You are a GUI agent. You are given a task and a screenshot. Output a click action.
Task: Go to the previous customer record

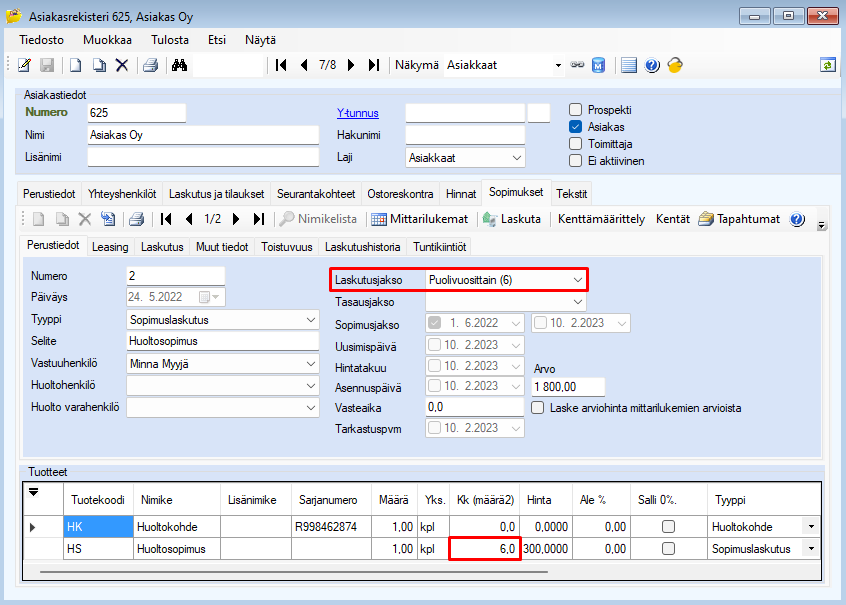click(304, 65)
